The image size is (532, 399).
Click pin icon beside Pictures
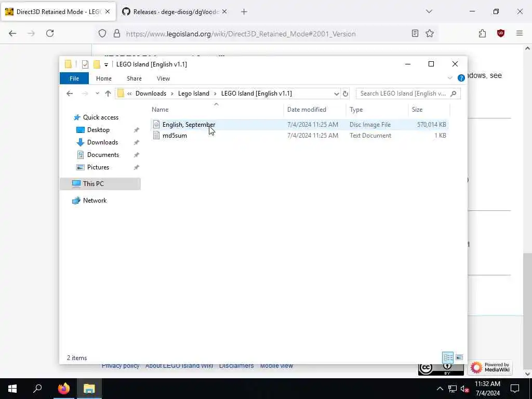point(137,167)
